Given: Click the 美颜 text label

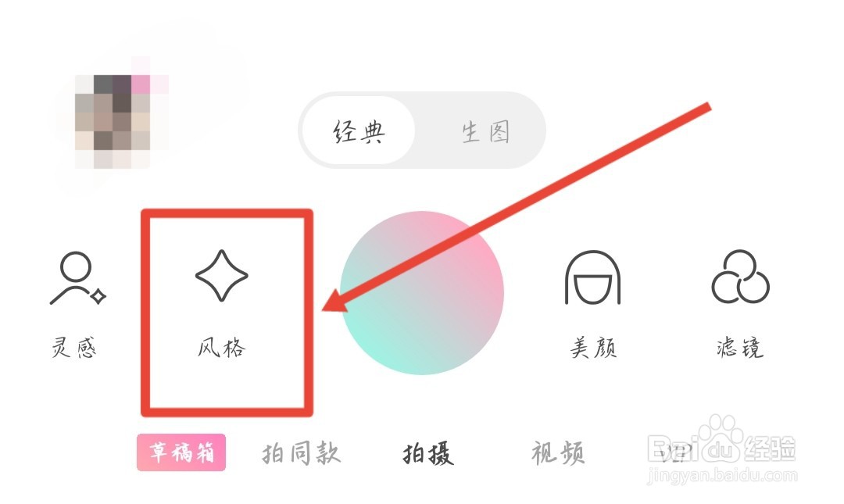Looking at the screenshot, I should 593,347.
